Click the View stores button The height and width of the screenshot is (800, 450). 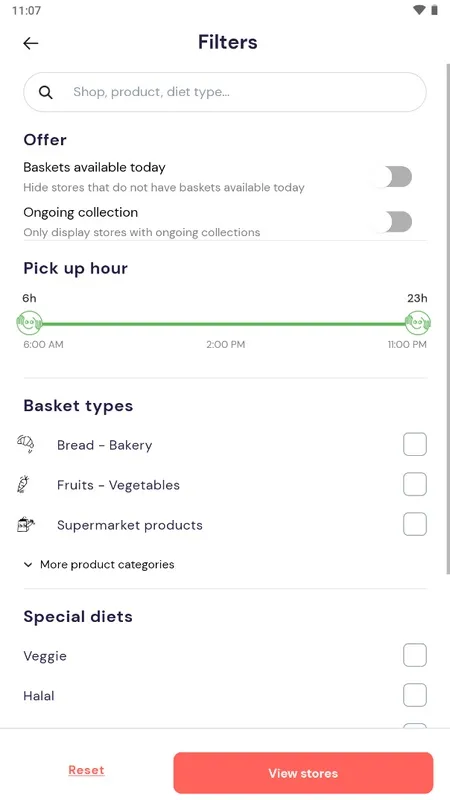pos(303,773)
